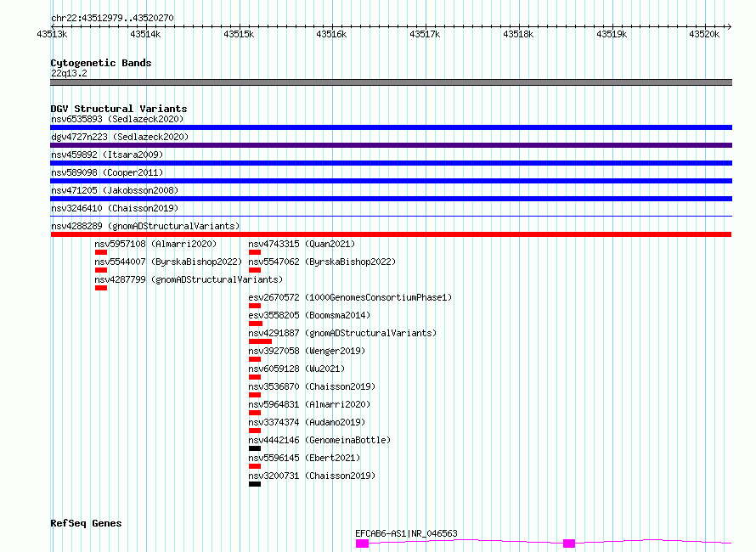The height and width of the screenshot is (552, 756).
Task: Select nsv4743315 (Quan2021) label
Action: pos(302,244)
